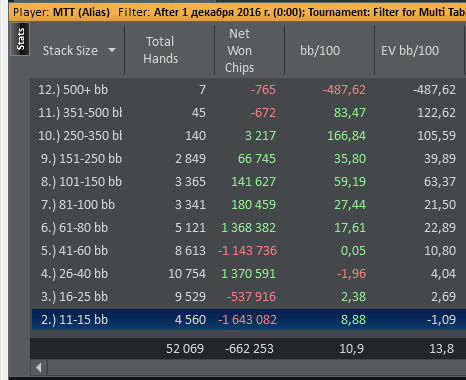Select the 16-25 bb row

click(249, 297)
